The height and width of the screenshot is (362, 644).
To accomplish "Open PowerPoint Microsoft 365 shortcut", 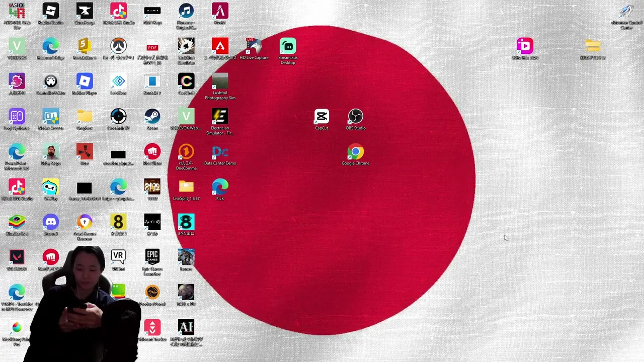I will (x=17, y=152).
